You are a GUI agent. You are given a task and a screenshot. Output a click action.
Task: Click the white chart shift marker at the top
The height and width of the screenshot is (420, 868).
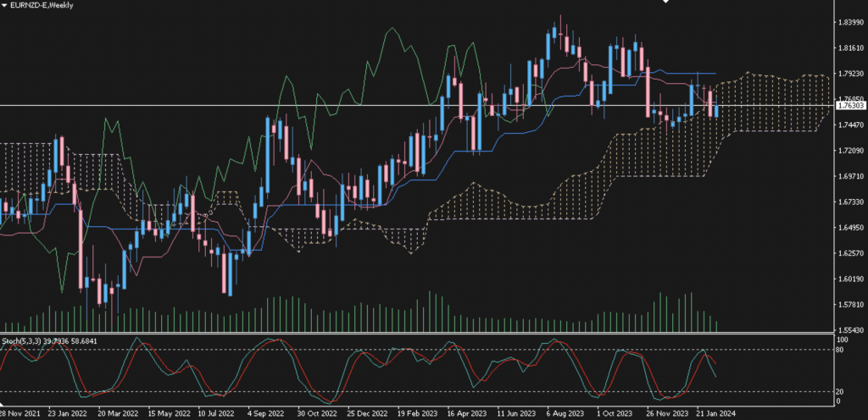[665, 2]
